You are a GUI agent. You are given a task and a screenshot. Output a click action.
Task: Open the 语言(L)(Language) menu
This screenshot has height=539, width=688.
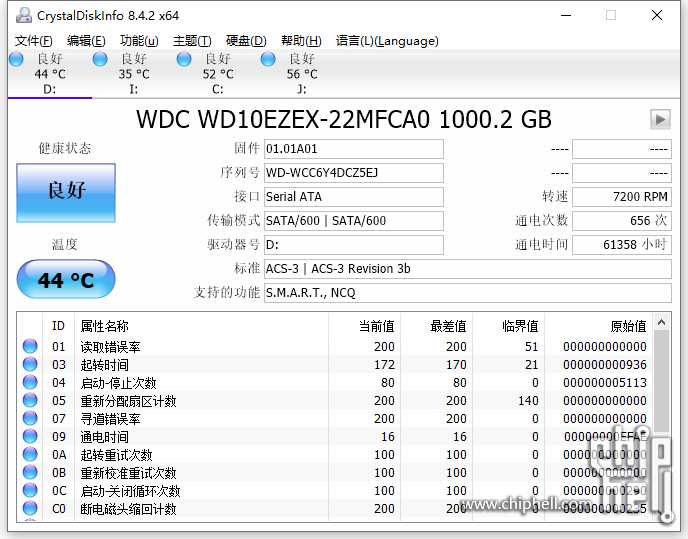387,41
